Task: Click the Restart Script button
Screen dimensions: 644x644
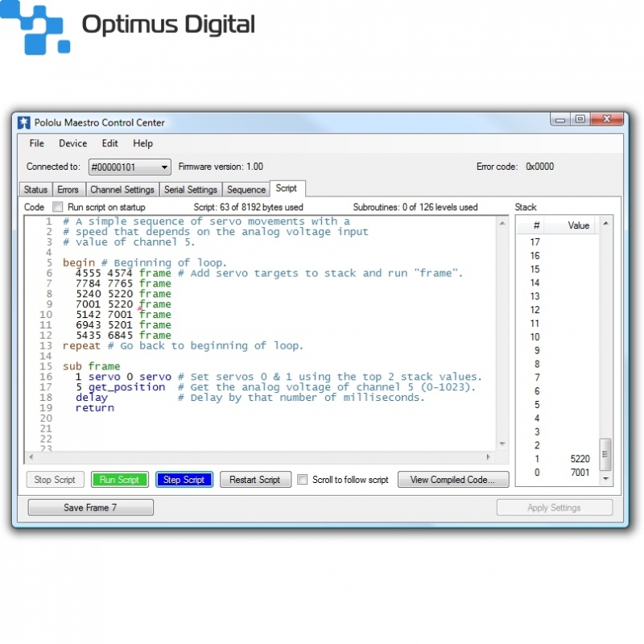Action: (255, 480)
